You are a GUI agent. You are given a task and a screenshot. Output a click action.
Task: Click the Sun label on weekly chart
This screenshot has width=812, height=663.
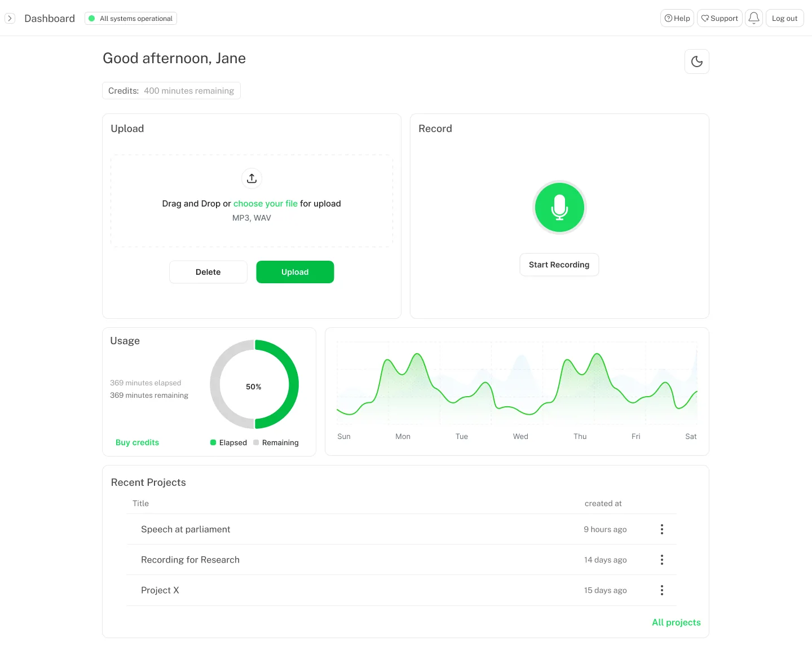343,436
